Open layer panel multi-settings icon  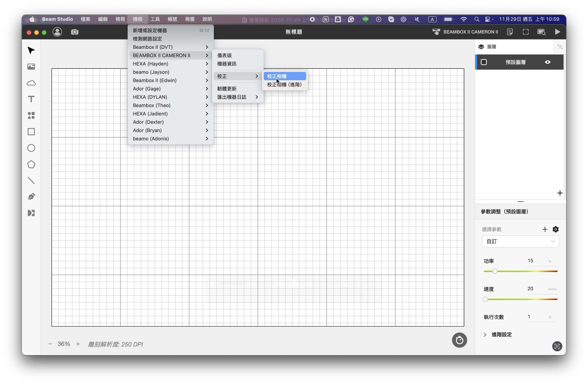click(x=560, y=47)
